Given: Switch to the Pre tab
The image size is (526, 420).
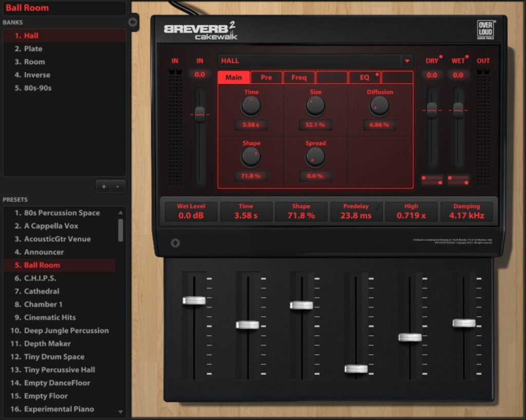Looking at the screenshot, I should 267,78.
